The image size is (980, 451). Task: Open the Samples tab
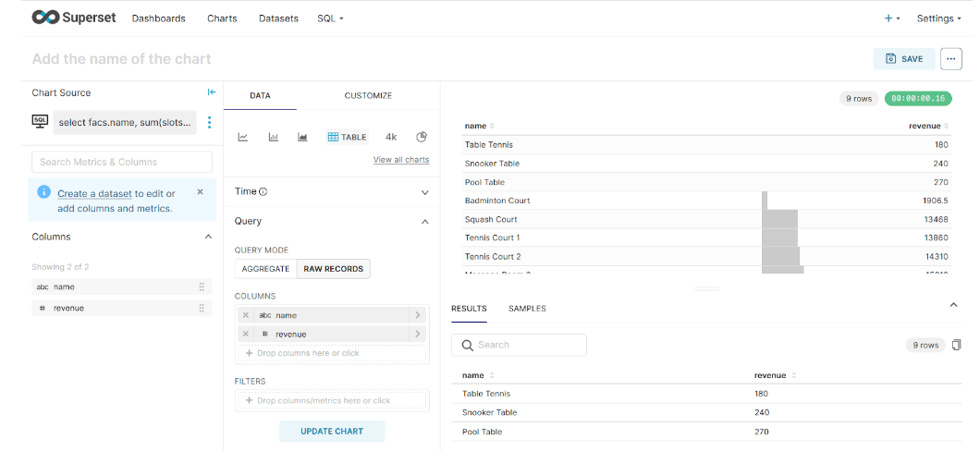(527, 309)
